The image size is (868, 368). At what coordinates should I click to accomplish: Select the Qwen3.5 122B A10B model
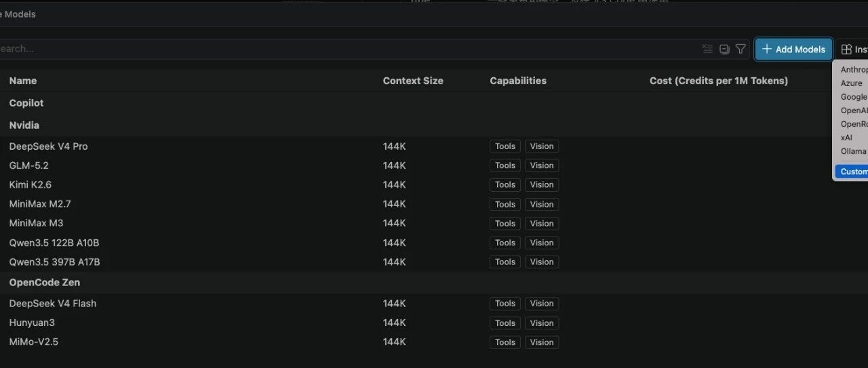point(434,243)
